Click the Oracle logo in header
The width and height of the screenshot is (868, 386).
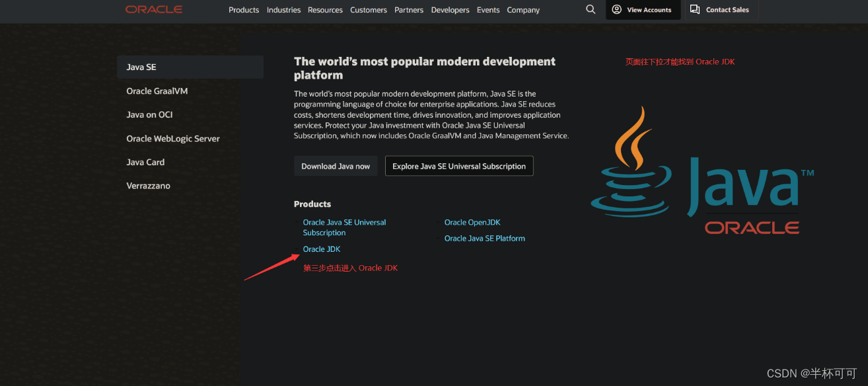pyautogui.click(x=154, y=9)
